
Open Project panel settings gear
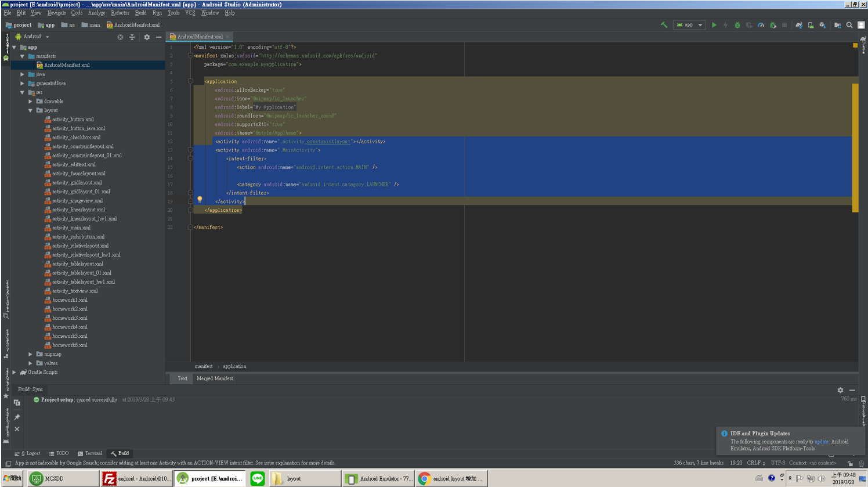click(x=147, y=37)
